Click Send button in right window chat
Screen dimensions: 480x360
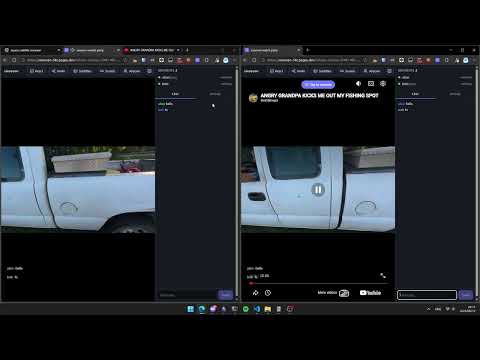466,295
